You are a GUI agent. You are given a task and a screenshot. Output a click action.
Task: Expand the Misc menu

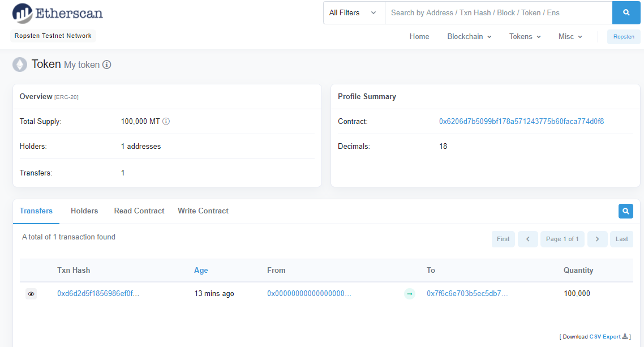(x=570, y=37)
